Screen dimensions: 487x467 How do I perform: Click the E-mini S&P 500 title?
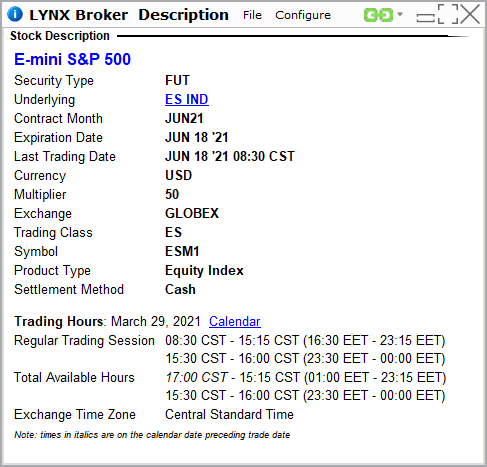[x=72, y=59]
